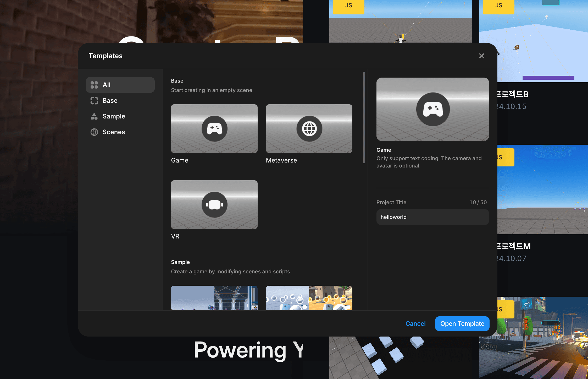Click Open Template button
The height and width of the screenshot is (379, 588).
(x=462, y=324)
